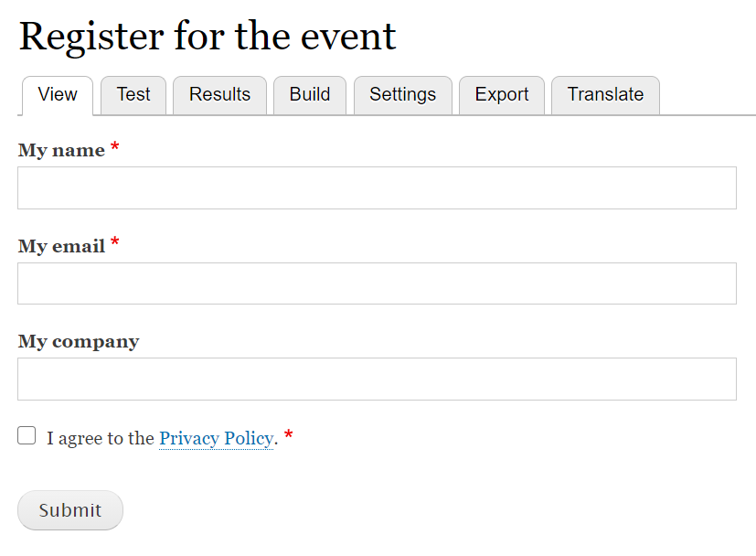The width and height of the screenshot is (756, 556).
Task: Check the Privacy Policy agreement checkbox
Action: click(x=27, y=435)
